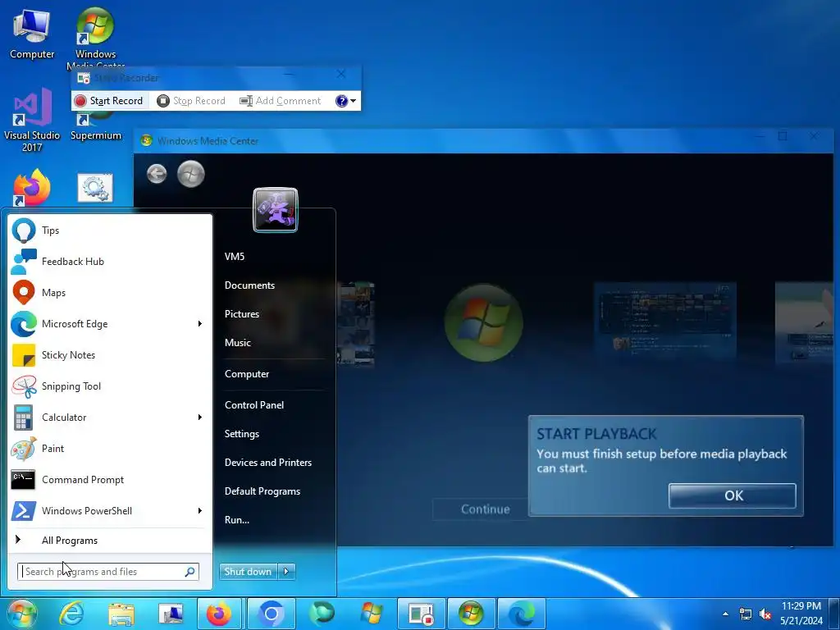
Task: Open Microsoft Edge from taskbar
Action: tap(521, 614)
